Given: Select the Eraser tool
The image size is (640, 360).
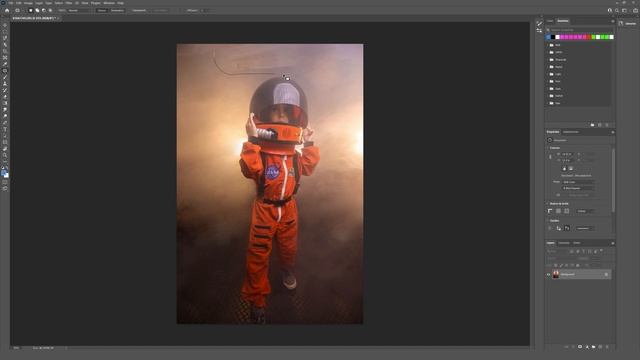Looking at the screenshot, I should coord(5,96).
